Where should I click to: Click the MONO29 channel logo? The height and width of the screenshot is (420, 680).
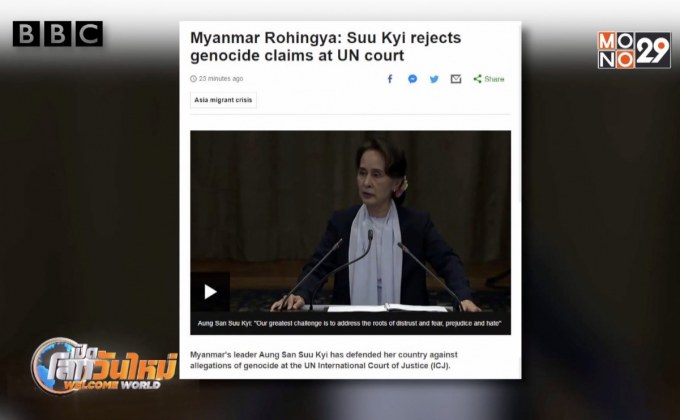[x=634, y=50]
